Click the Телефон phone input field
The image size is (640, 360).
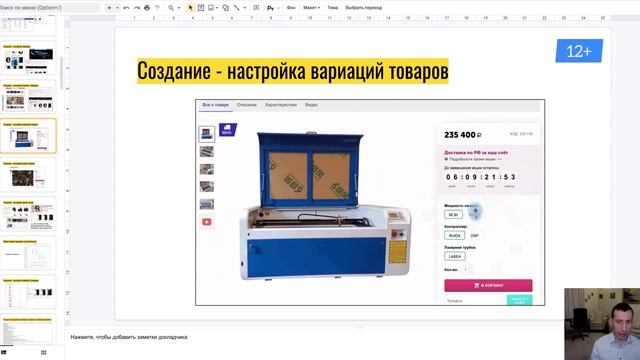point(476,301)
